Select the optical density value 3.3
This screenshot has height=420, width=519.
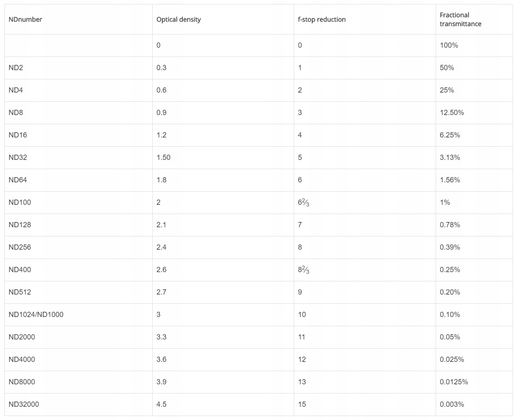[x=162, y=337]
